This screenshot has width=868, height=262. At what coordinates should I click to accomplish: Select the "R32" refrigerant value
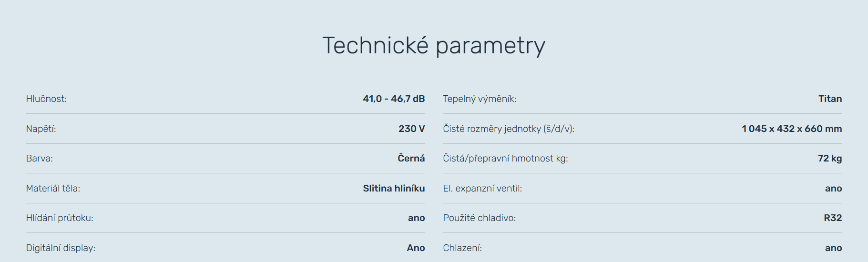coord(833,218)
